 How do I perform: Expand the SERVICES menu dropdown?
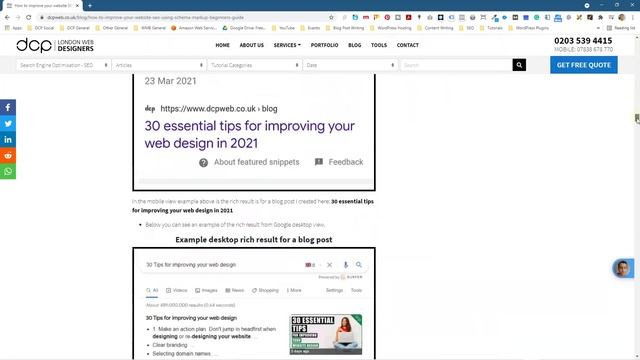[287, 45]
